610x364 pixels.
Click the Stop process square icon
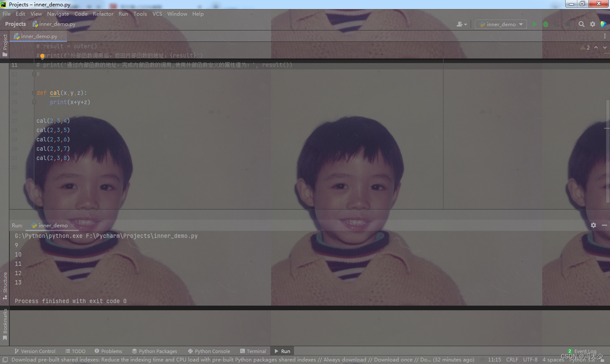click(x=568, y=24)
